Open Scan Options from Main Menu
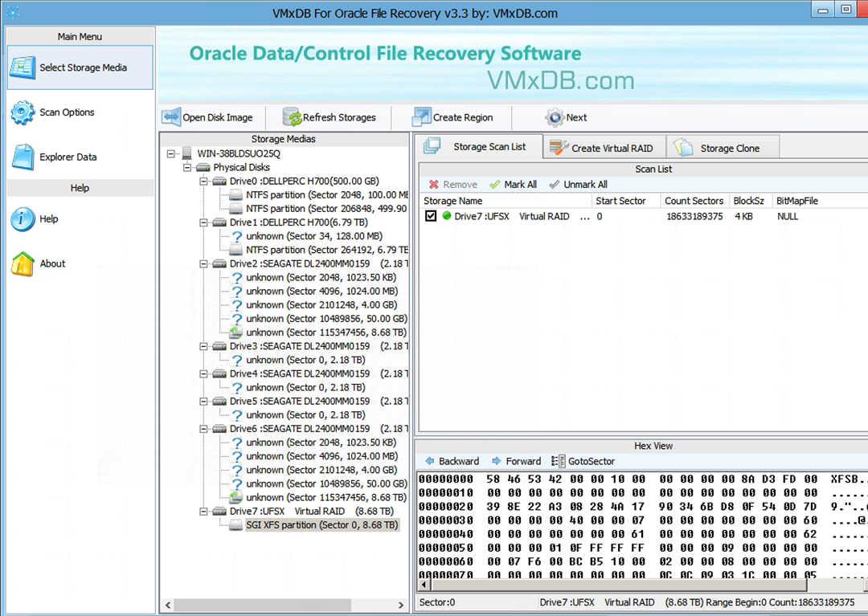The height and width of the screenshot is (616, 868). tap(80, 112)
